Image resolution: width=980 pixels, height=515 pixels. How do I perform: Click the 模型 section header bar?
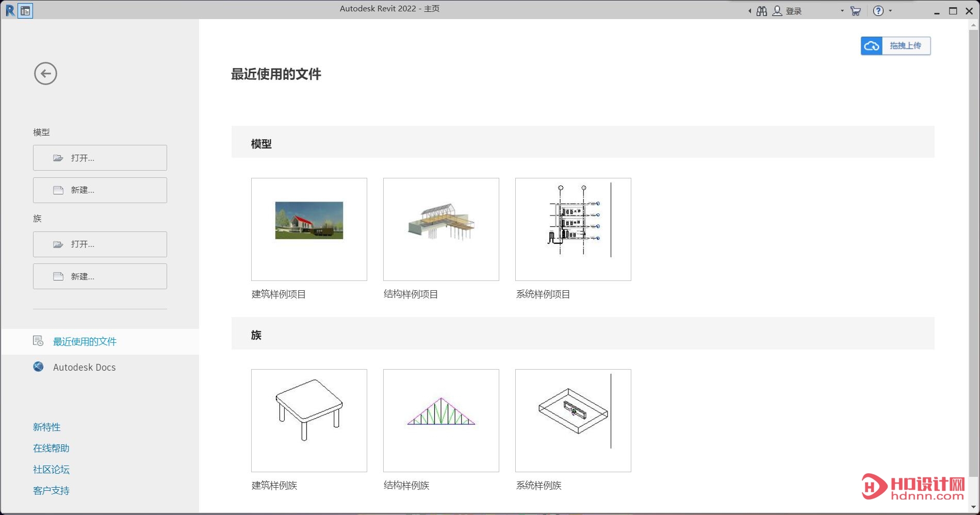tap(583, 142)
